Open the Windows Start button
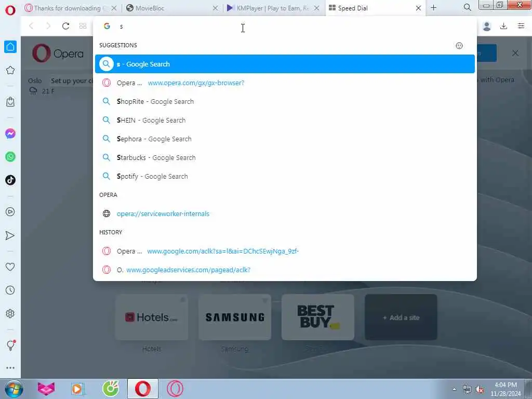 click(x=14, y=389)
